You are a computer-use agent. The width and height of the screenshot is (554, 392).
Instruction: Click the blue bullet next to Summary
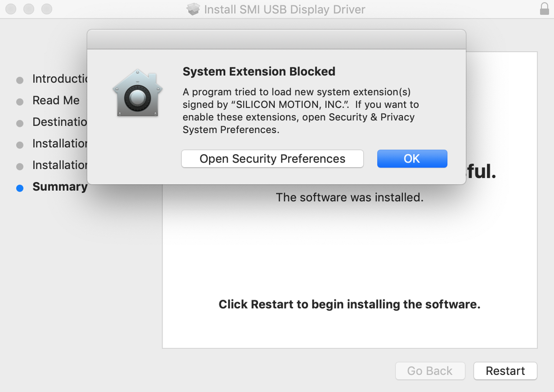click(19, 187)
